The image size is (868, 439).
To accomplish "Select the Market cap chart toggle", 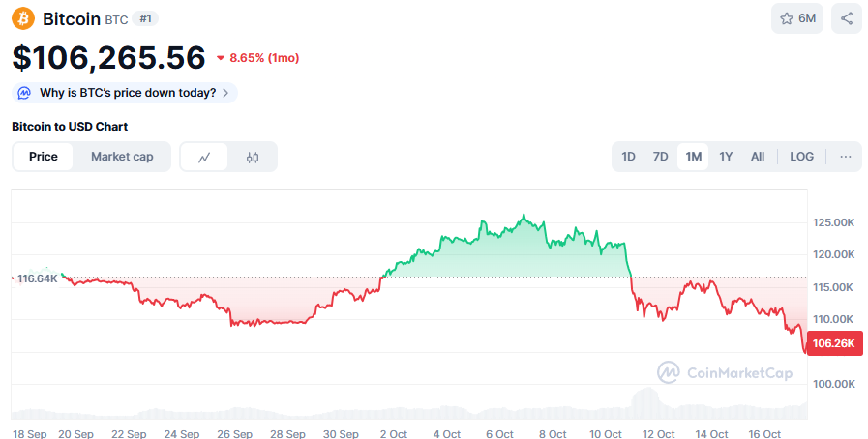I will pyautogui.click(x=122, y=157).
